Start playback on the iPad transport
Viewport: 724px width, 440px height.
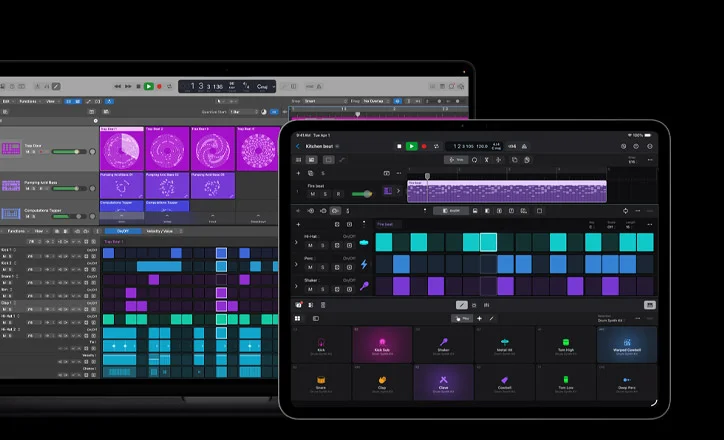coord(411,146)
